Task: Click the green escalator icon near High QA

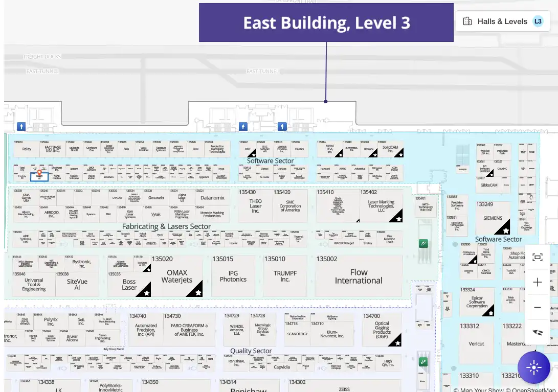Action: point(423,362)
